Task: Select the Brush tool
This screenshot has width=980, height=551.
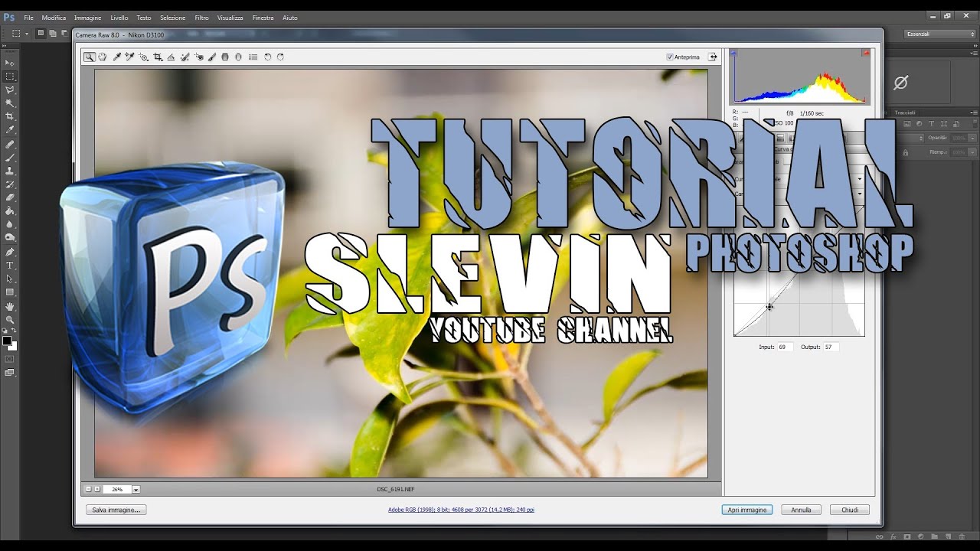Action: click(x=10, y=158)
